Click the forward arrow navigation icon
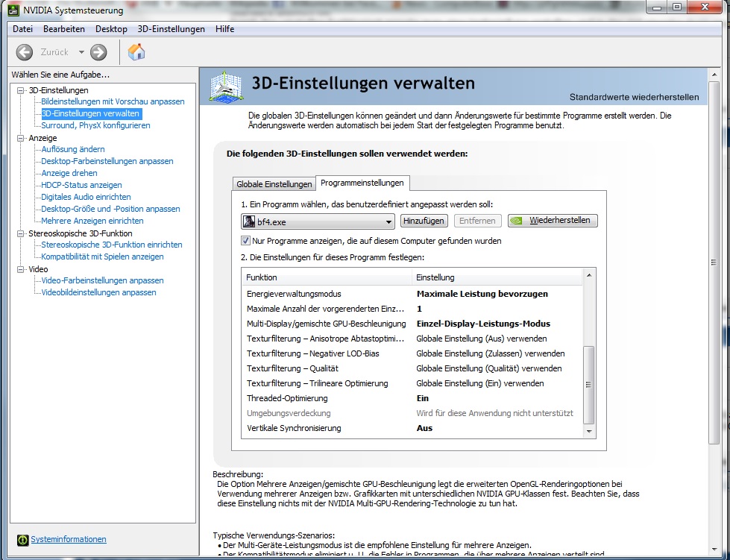730x560 pixels. (x=98, y=52)
